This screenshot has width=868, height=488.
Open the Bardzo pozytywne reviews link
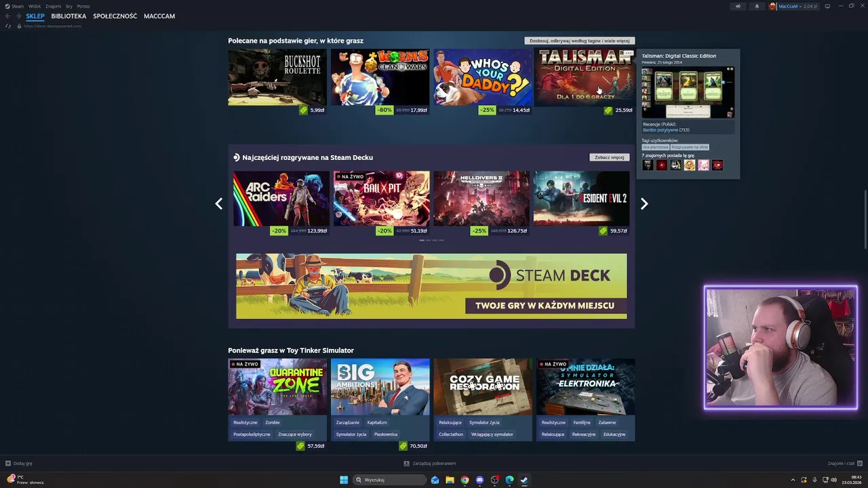660,129
